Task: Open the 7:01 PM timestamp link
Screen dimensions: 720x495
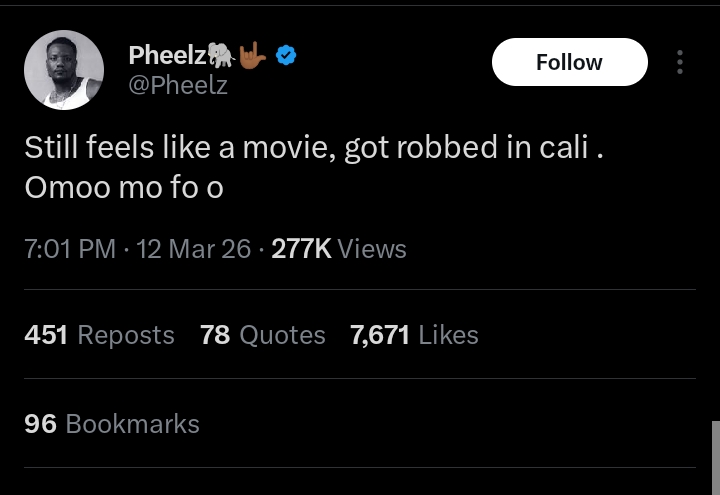Action: click(70, 249)
